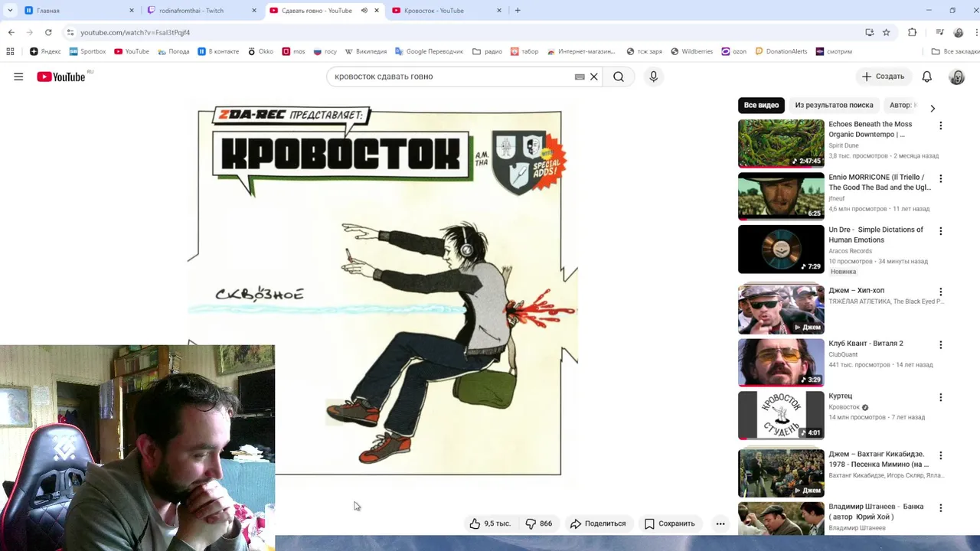Viewport: 980px width, 551px height.
Task: Reload the current page
Action: pyautogui.click(x=48, y=32)
